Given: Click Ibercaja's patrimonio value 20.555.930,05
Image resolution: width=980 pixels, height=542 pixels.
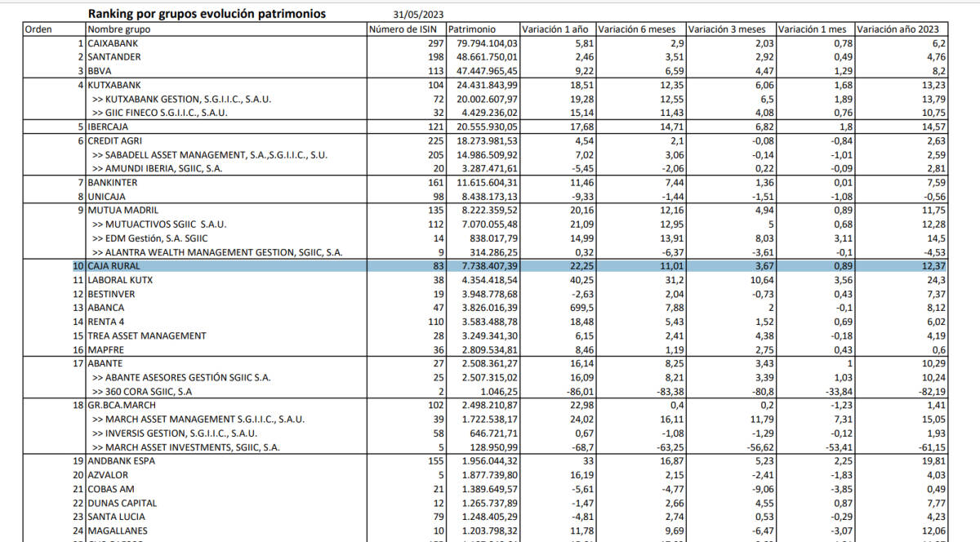Looking at the screenshot, I should 488,127.
